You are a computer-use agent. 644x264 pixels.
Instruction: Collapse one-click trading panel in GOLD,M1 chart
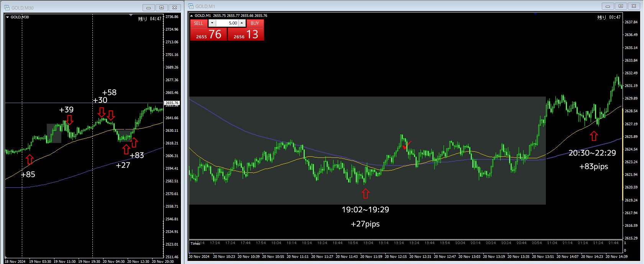192,16
